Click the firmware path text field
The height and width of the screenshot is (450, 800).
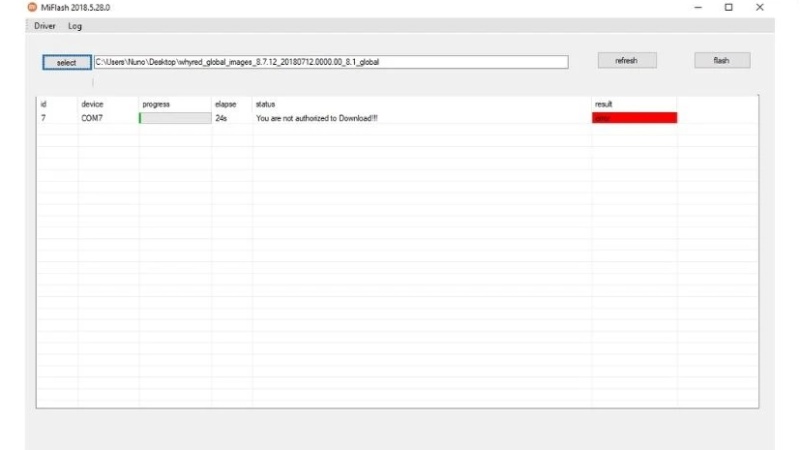330,62
